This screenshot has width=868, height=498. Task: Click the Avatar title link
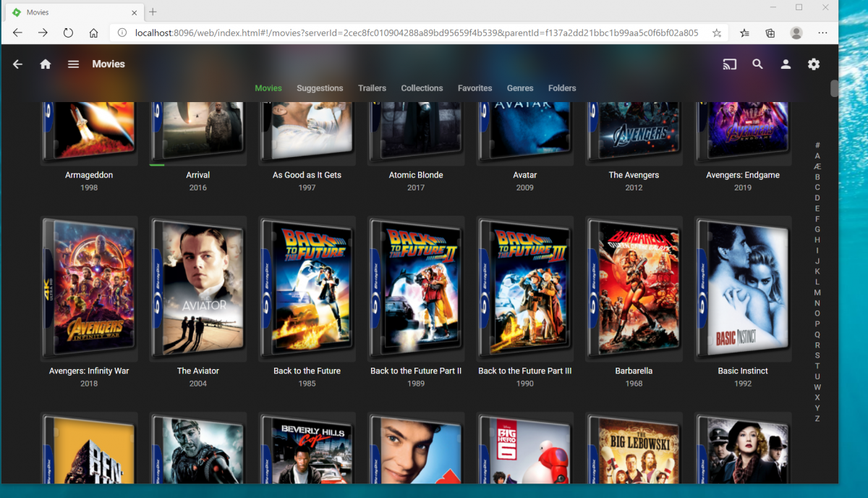(525, 175)
